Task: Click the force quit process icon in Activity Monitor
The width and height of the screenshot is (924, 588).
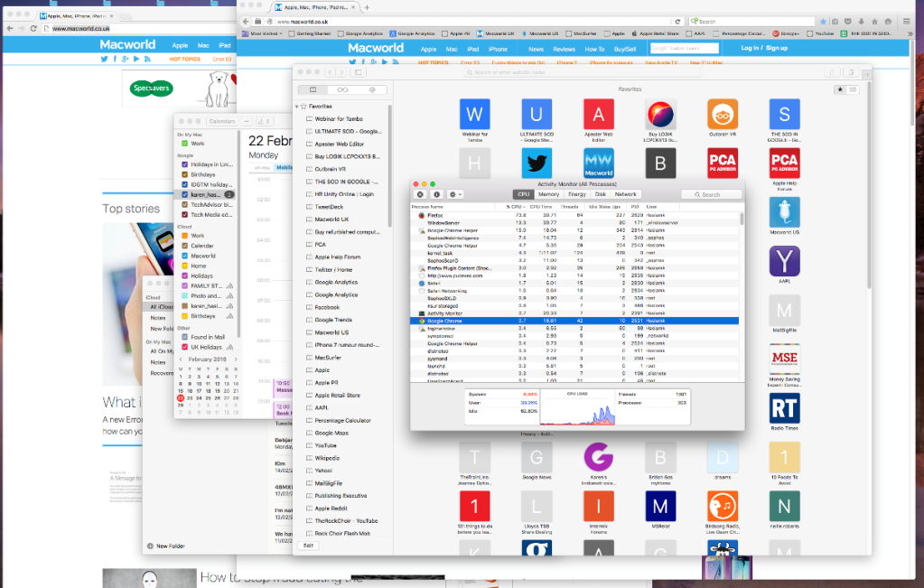Action: (420, 194)
